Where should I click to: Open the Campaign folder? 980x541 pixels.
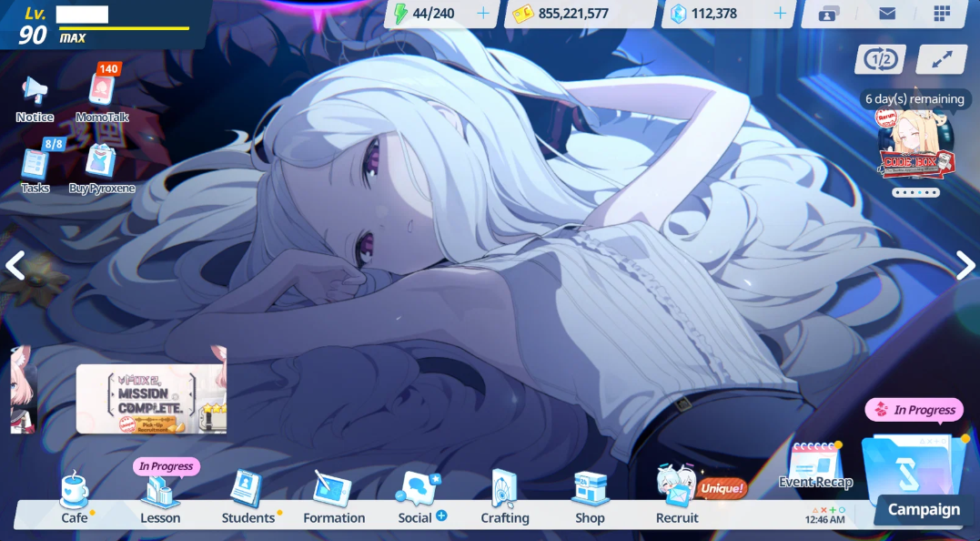915,478
